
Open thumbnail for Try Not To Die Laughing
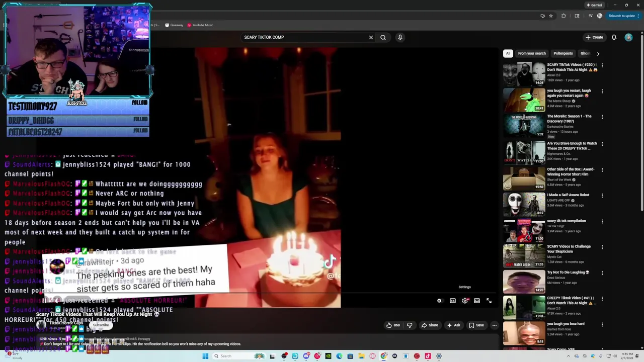tap(524, 282)
